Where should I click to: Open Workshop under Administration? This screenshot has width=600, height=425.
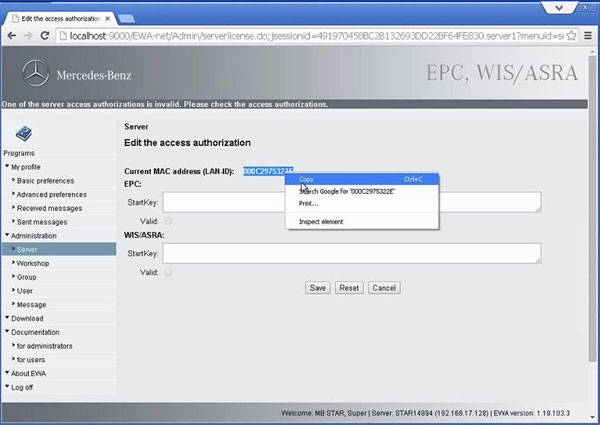point(31,263)
